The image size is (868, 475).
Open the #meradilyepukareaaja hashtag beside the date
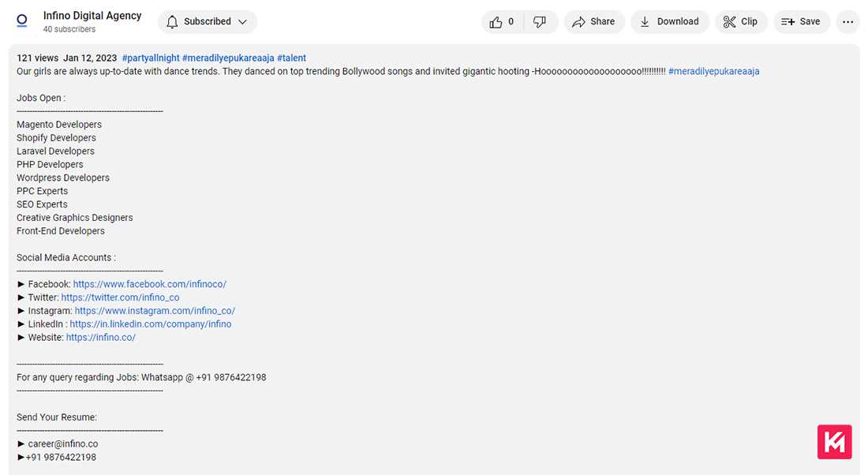[228, 58]
